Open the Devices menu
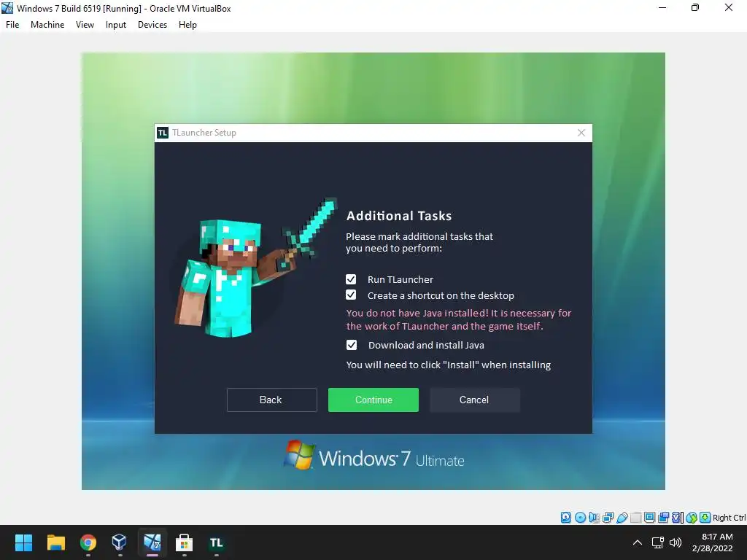The image size is (747, 560). (152, 25)
